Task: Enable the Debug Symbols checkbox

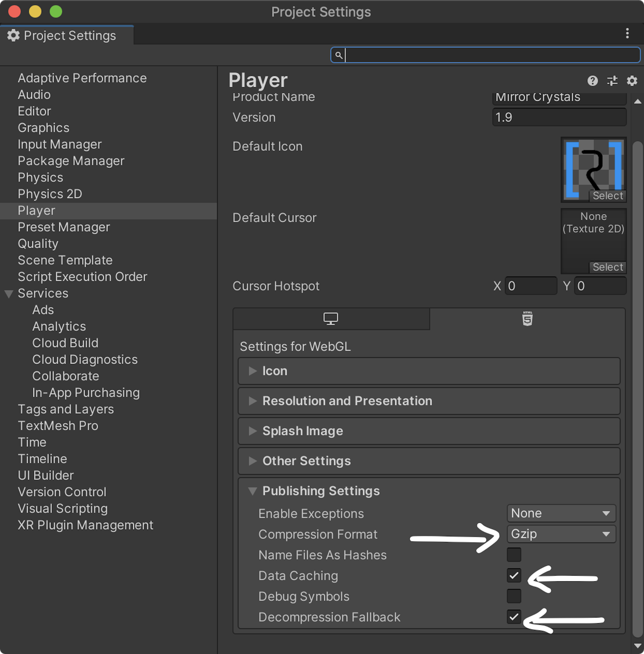Action: click(514, 596)
